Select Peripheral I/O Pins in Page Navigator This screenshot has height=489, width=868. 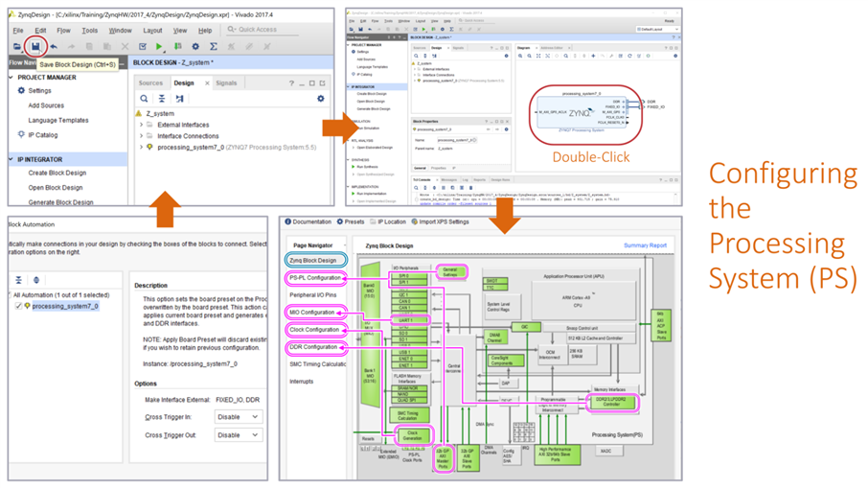(x=312, y=294)
